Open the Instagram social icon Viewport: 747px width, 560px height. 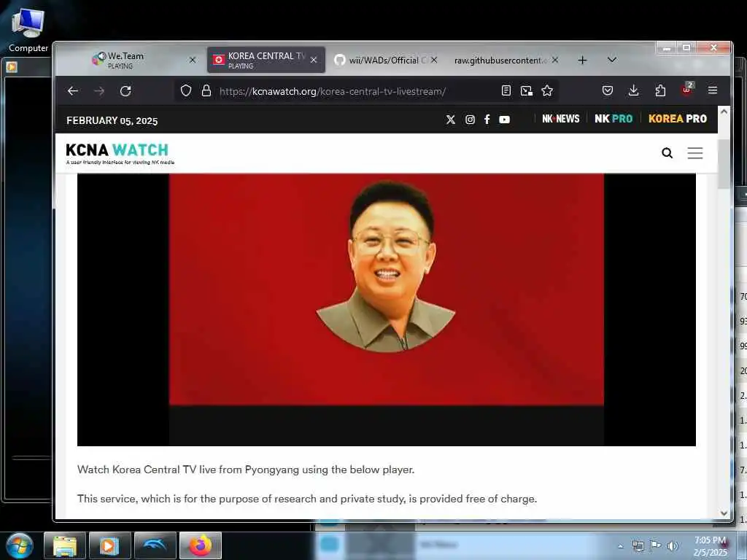click(470, 120)
